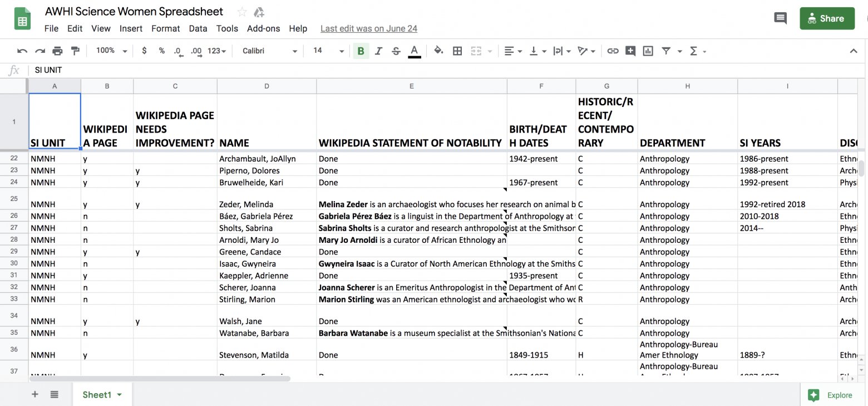
Task: Insert a chart from toolbar
Action: [x=648, y=51]
